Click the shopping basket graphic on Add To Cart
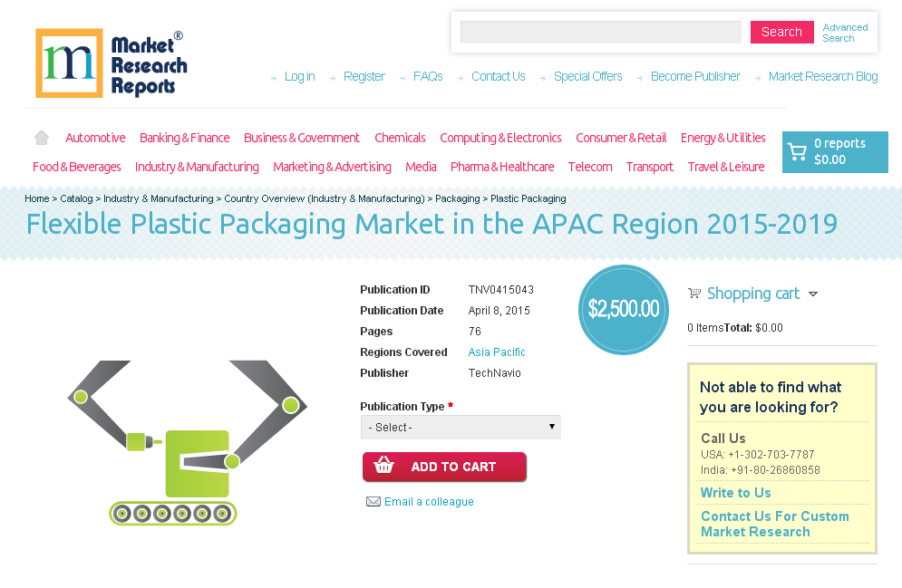 tap(384, 466)
